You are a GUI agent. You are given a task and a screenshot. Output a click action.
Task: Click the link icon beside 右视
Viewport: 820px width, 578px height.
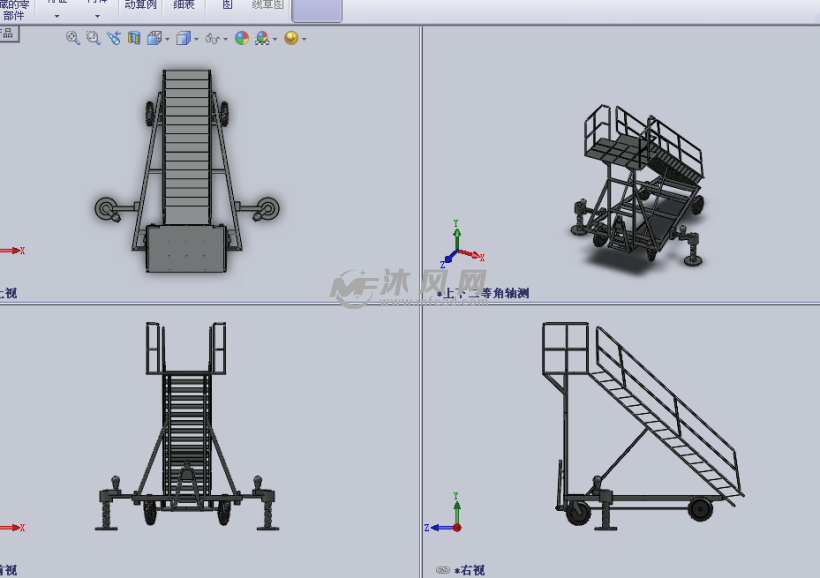pyautogui.click(x=443, y=570)
